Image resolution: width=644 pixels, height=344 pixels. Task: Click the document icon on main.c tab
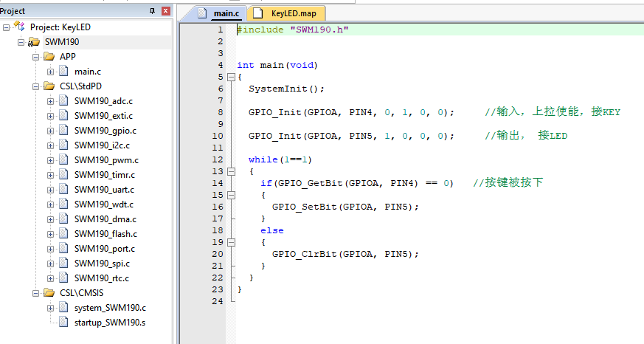(202, 13)
